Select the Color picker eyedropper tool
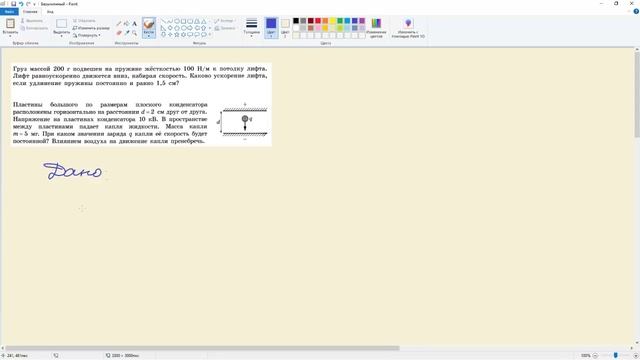Image resolution: width=640 pixels, height=360 pixels. click(x=127, y=33)
